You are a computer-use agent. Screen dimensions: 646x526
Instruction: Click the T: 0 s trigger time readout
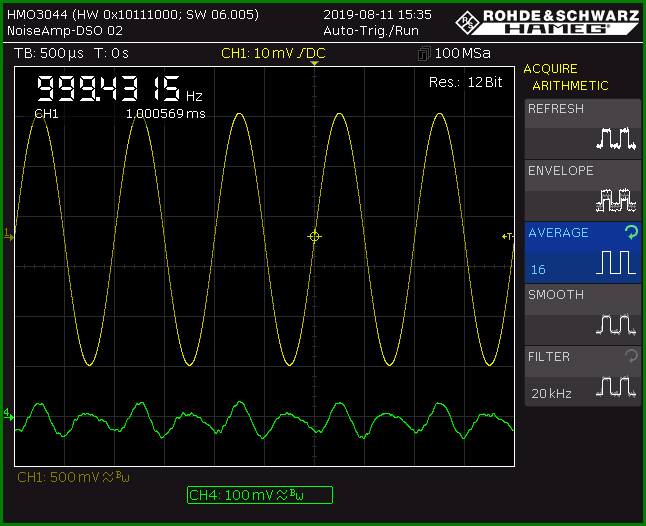click(111, 53)
